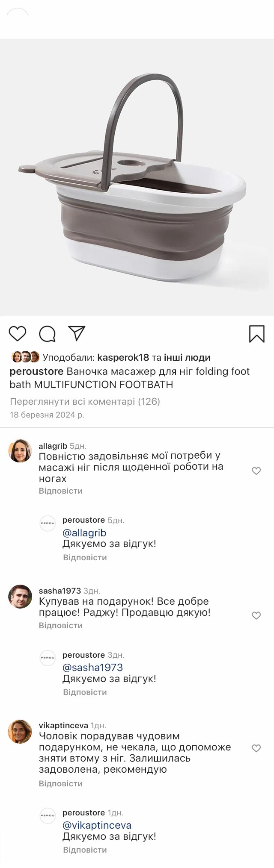Image resolution: width=274 pixels, height=868 pixels.
Task: Expand all 126 comments
Action: click(85, 401)
